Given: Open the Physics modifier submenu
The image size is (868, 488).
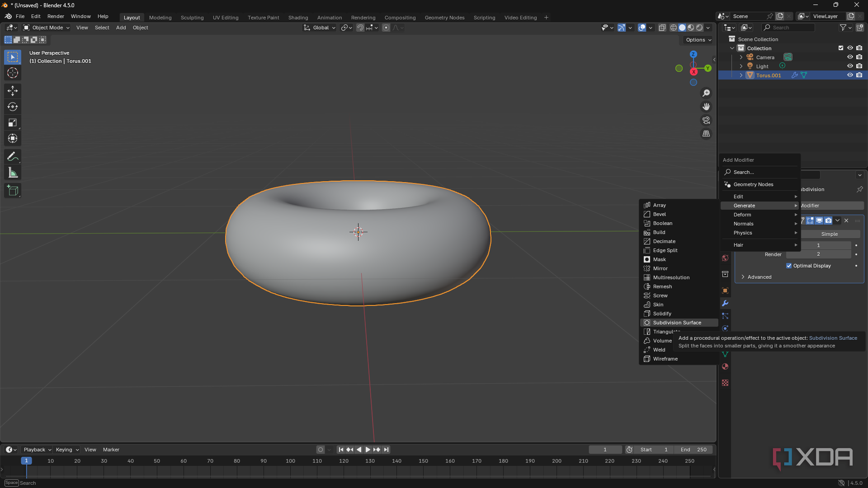Looking at the screenshot, I should (760, 233).
